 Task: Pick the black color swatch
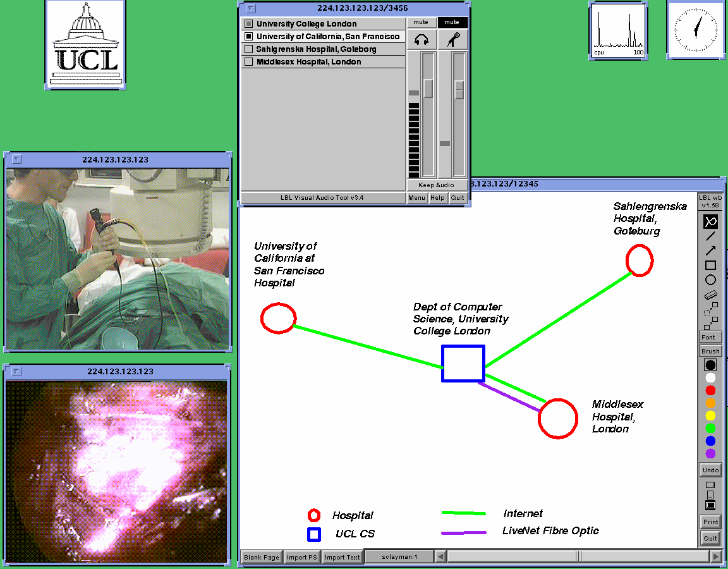coord(710,365)
